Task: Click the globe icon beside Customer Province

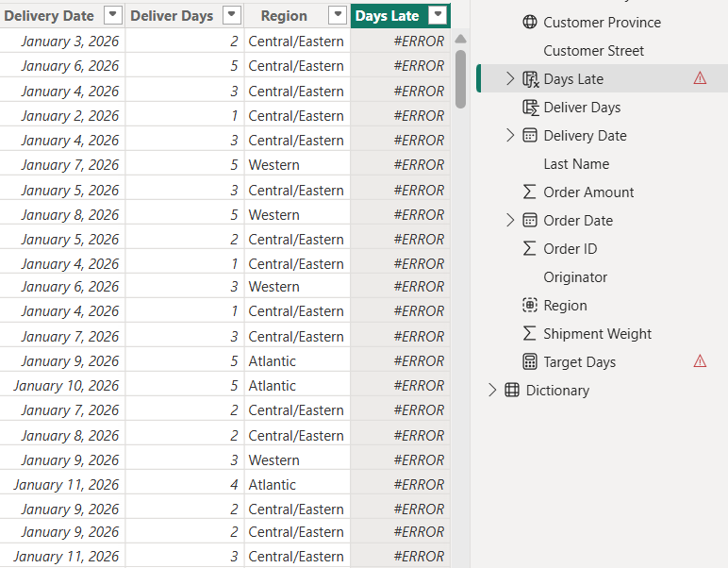Action: point(530,22)
